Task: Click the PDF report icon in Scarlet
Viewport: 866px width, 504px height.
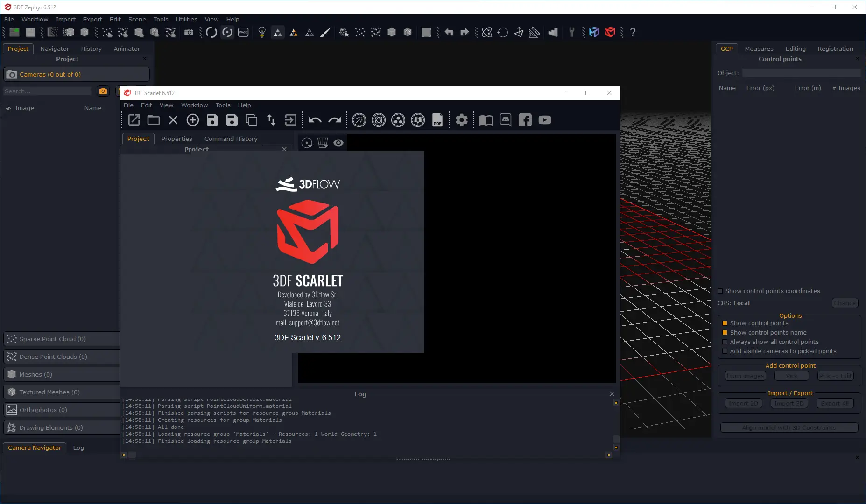Action: pyautogui.click(x=437, y=120)
